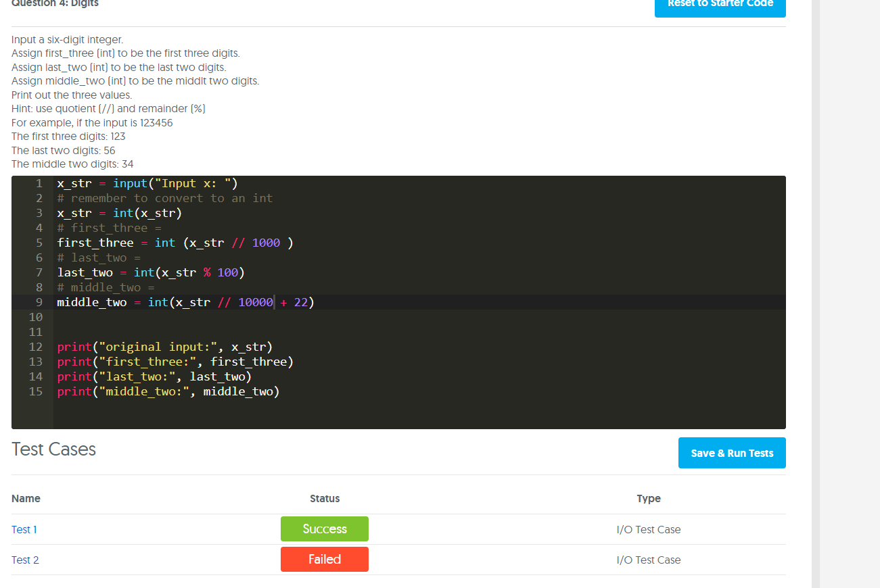
Task: Click line number 1 in the editor gutter
Action: (39, 183)
